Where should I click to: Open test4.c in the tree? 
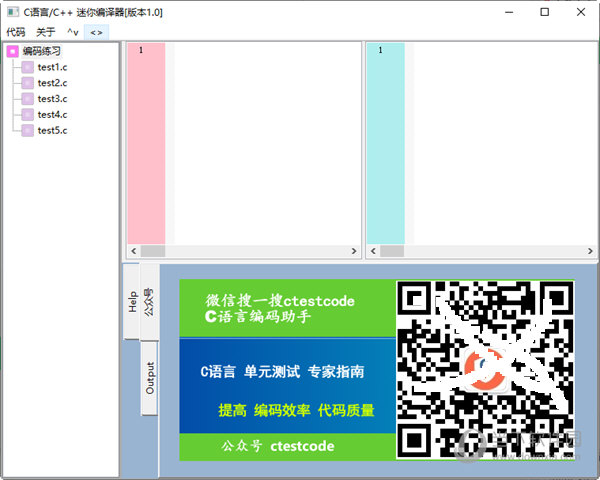click(52, 114)
